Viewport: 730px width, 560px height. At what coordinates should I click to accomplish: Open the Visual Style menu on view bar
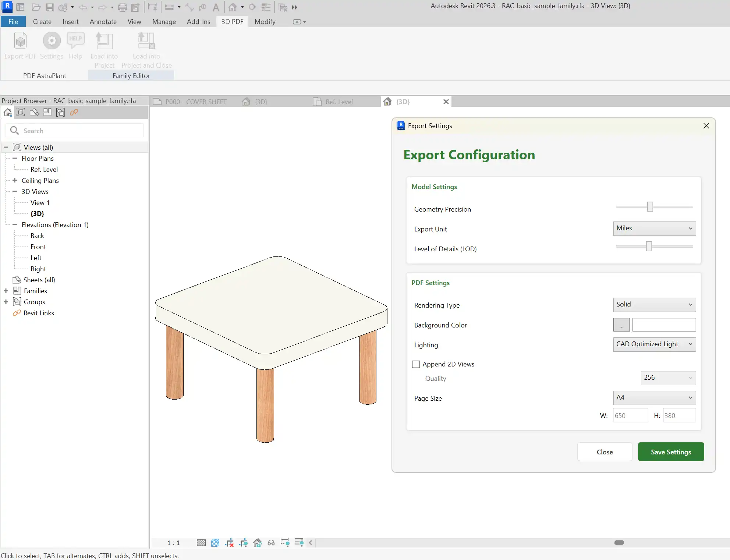click(215, 543)
